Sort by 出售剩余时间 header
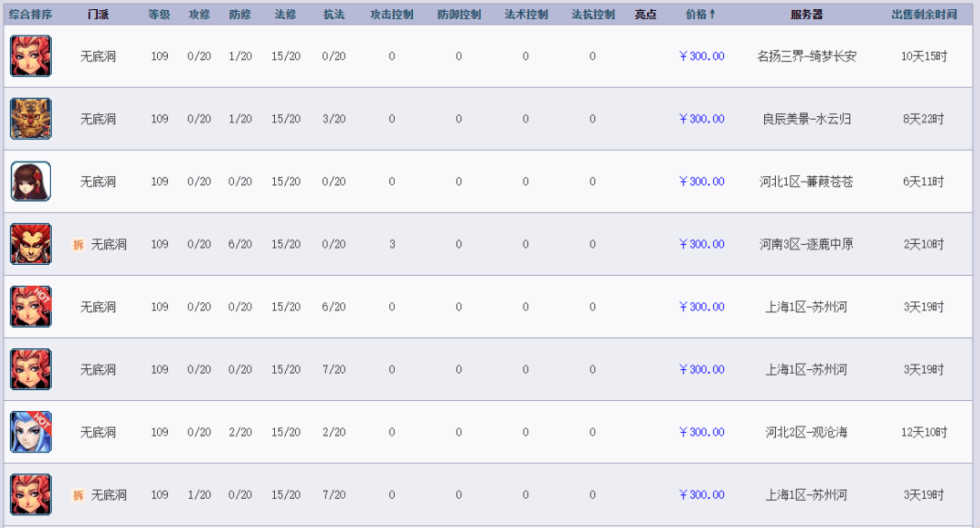The width and height of the screenshot is (980, 528). [x=924, y=15]
